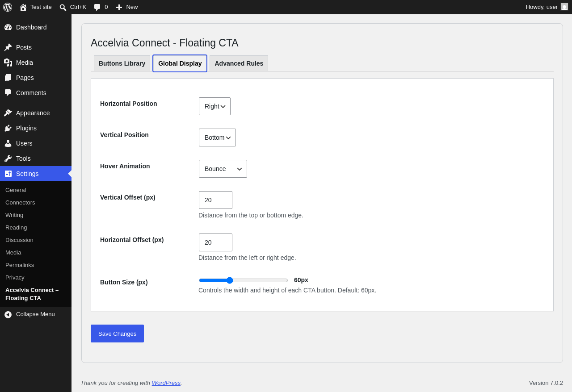
Task: Click the New content label in admin bar
Action: (132, 7)
